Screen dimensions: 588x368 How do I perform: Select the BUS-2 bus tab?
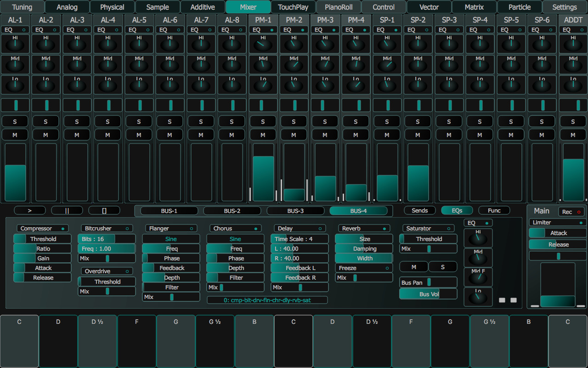232,211
